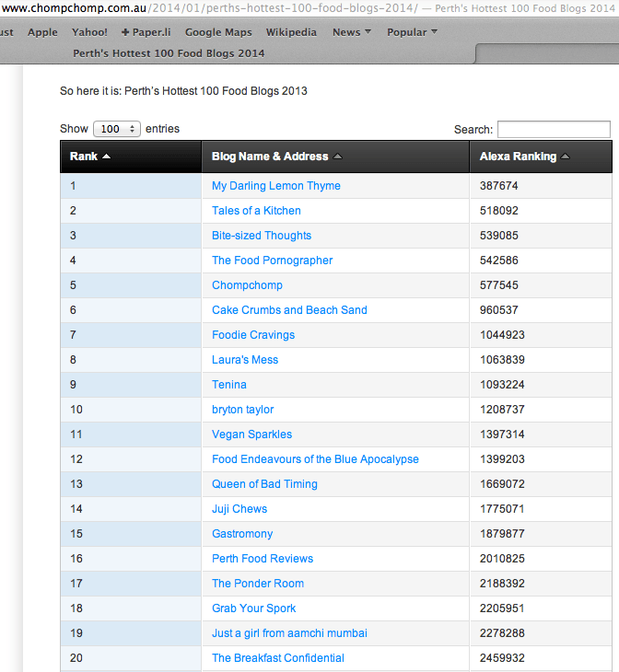This screenshot has height=672, width=619.
Task: Open Cake Crumbs and Beach Sand link
Action: click(289, 310)
